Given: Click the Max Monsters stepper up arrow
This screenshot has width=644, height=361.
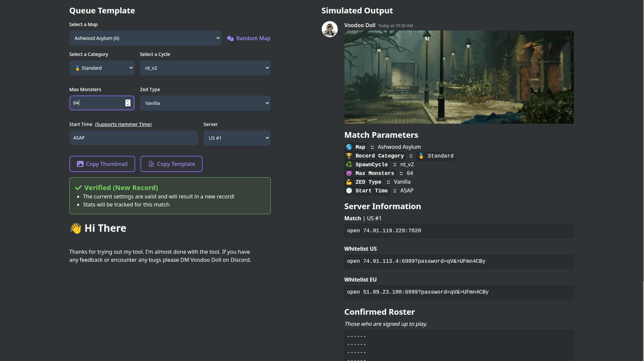Looking at the screenshot, I should click(127, 101).
